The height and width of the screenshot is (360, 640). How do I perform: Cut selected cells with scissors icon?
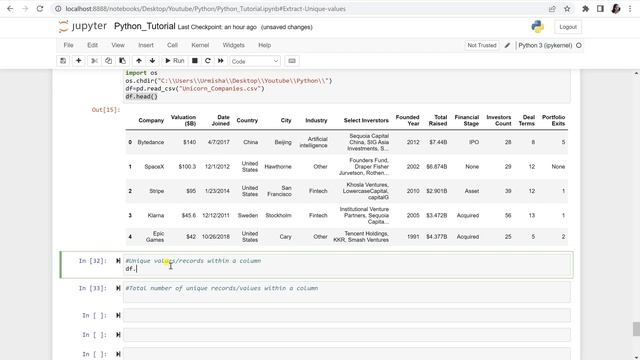point(94,61)
